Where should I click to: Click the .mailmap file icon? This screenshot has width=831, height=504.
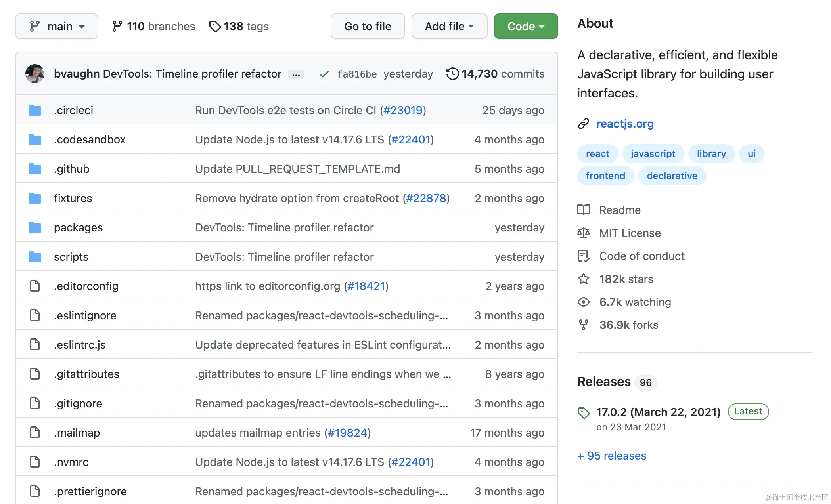tap(35, 432)
